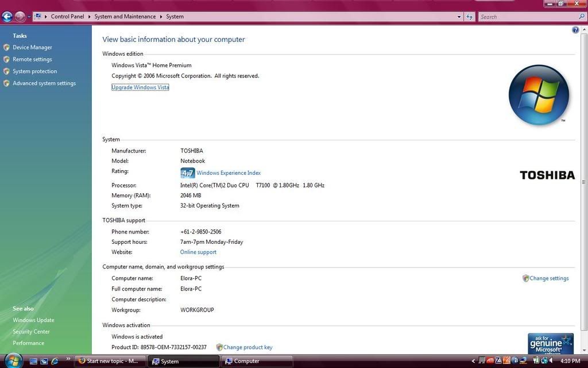The width and height of the screenshot is (588, 368).
Task: Select System breadcrumb
Action: [175, 17]
